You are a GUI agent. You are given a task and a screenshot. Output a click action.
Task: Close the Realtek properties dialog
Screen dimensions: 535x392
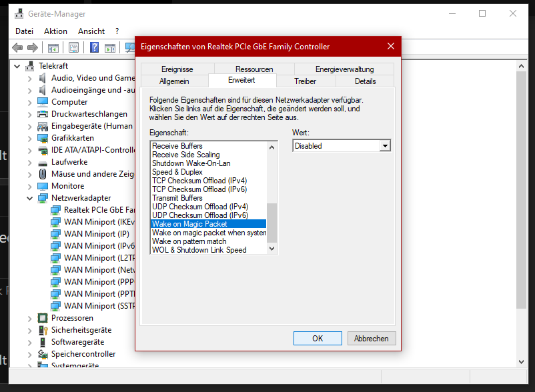(x=391, y=47)
